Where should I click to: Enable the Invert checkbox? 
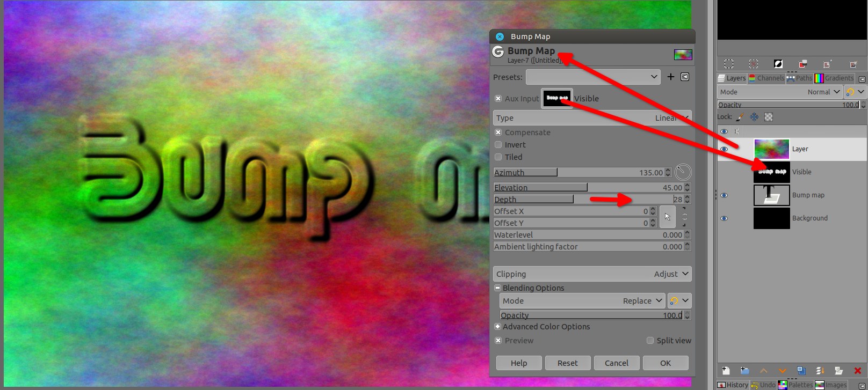point(498,145)
